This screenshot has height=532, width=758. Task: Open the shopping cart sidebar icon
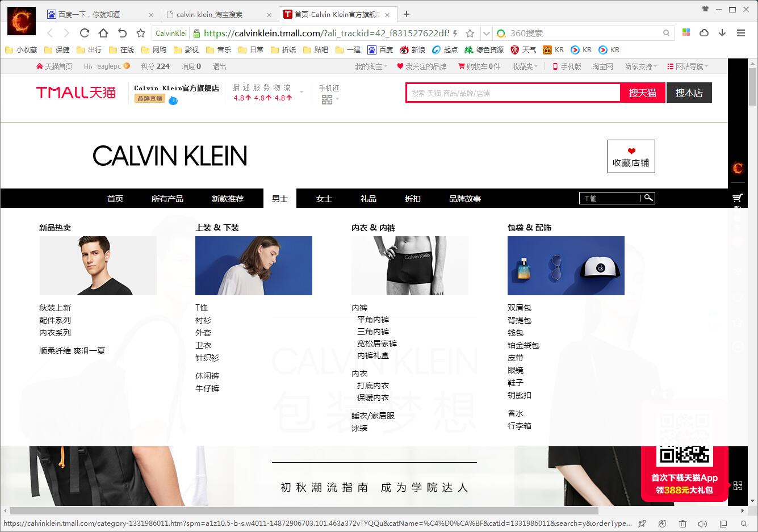click(738, 198)
